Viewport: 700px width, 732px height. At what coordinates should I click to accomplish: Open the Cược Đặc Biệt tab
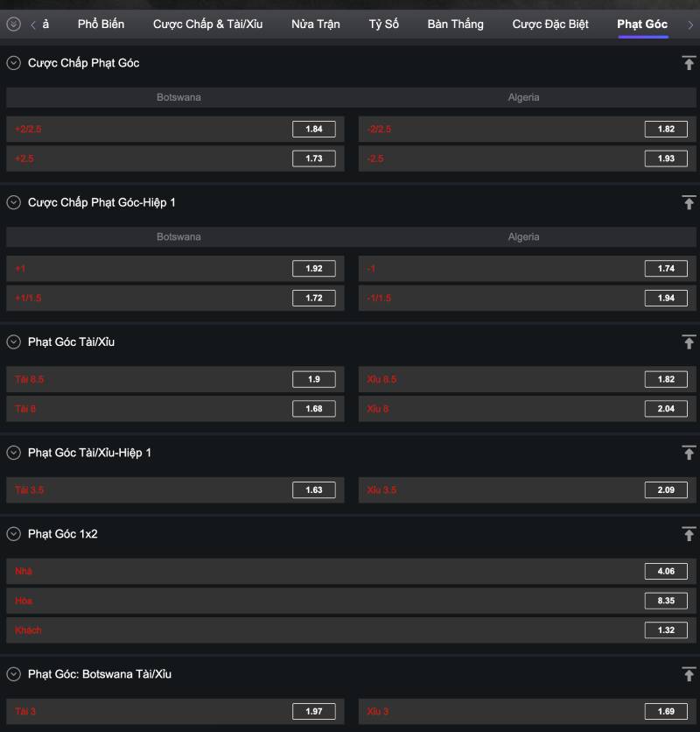(x=550, y=25)
